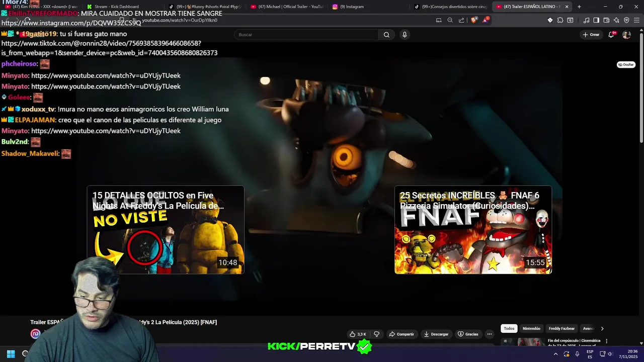This screenshot has height=362, width=644.
Task: Close the Trailer ESPAÑOL LATINO tab
Action: (x=567, y=7)
